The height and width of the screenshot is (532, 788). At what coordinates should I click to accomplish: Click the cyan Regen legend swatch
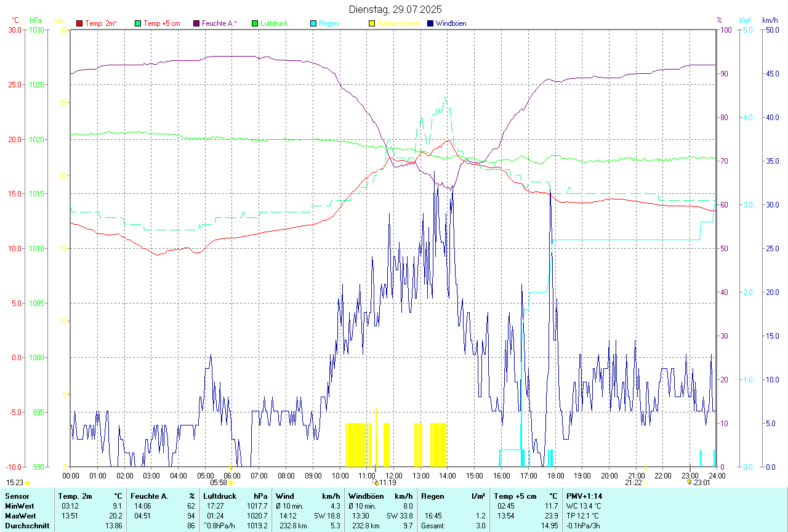[313, 23]
